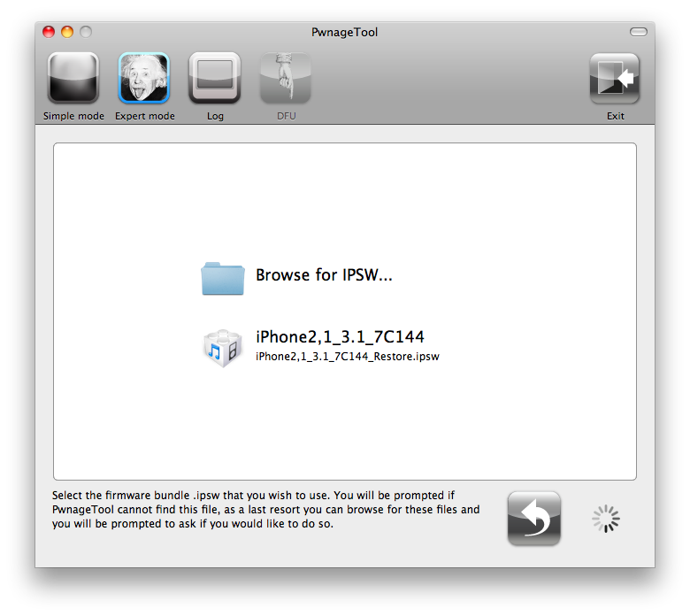
Task: Open the Log viewer icon
Action: point(215,79)
